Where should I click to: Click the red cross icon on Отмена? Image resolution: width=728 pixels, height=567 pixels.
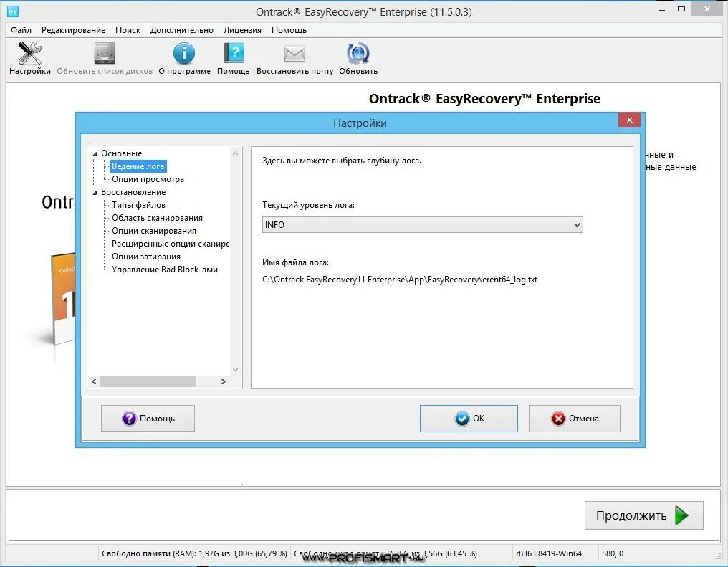(x=558, y=419)
